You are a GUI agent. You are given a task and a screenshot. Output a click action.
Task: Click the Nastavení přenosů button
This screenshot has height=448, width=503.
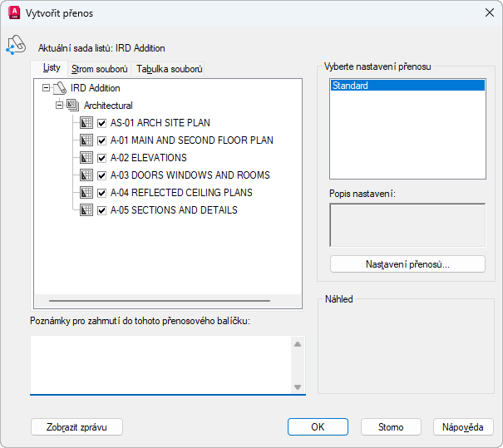coord(407,264)
